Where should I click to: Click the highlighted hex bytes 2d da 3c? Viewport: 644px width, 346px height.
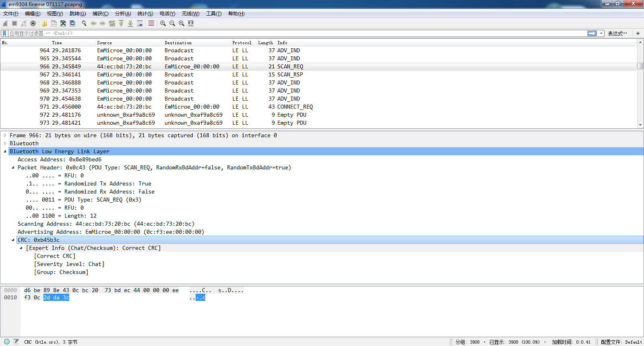point(56,298)
